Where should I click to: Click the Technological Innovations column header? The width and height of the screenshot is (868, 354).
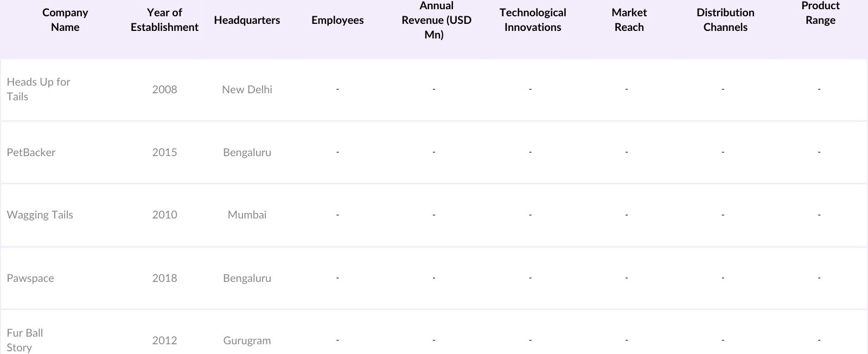533,20
